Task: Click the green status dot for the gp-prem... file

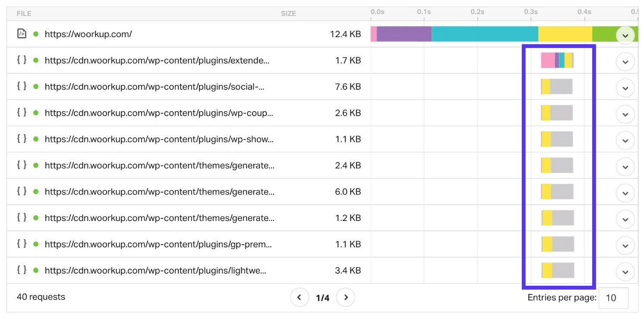Action: point(36,244)
